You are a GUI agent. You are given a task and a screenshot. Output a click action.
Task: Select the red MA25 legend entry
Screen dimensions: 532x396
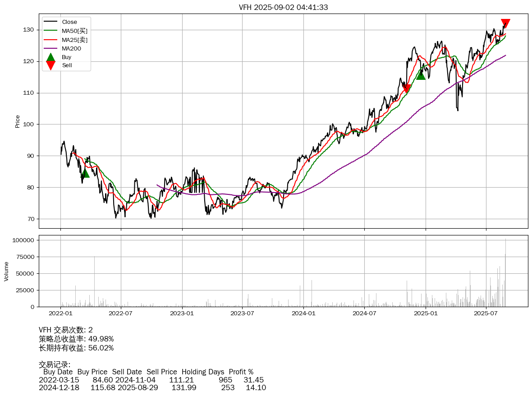coord(74,40)
